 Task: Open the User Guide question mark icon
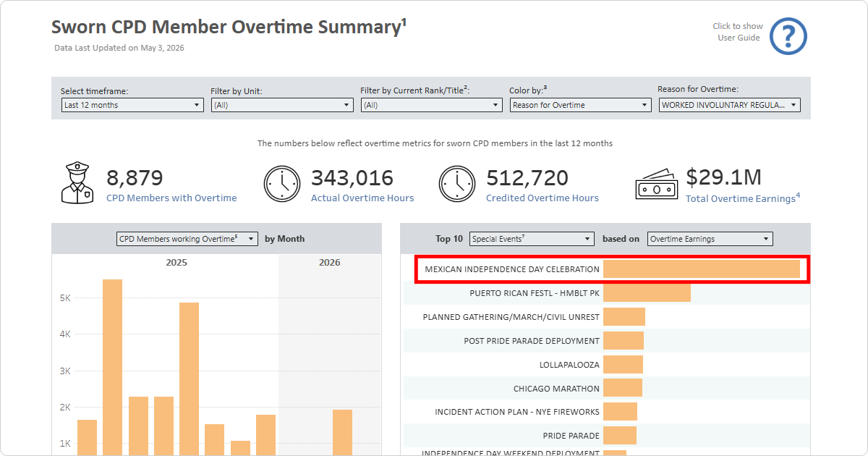point(788,36)
